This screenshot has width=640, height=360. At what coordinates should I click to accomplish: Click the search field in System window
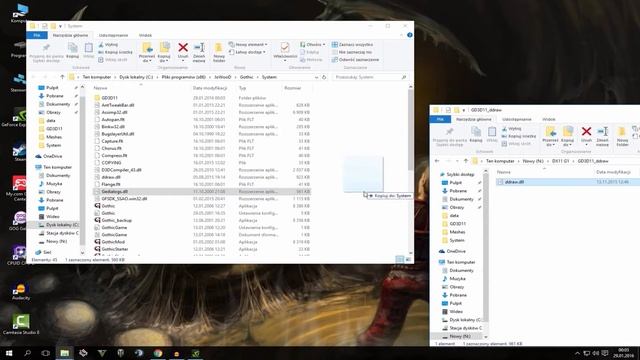pyautogui.click(x=371, y=77)
